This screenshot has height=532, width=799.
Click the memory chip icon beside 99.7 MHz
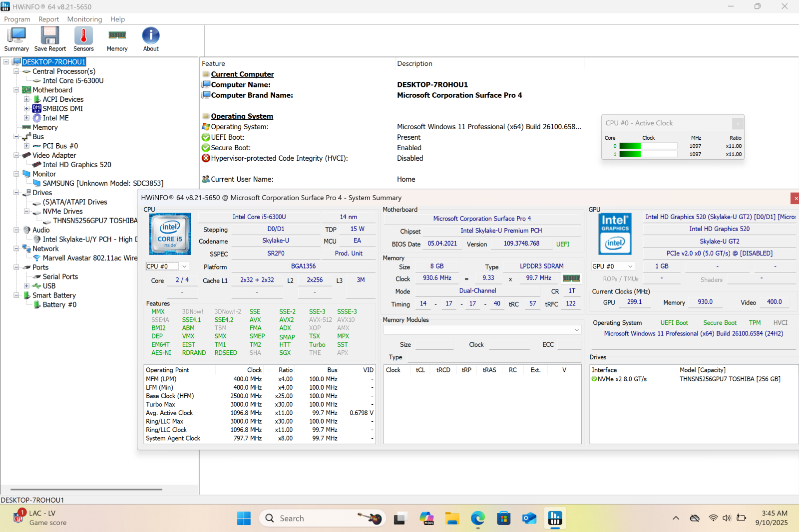(571, 278)
